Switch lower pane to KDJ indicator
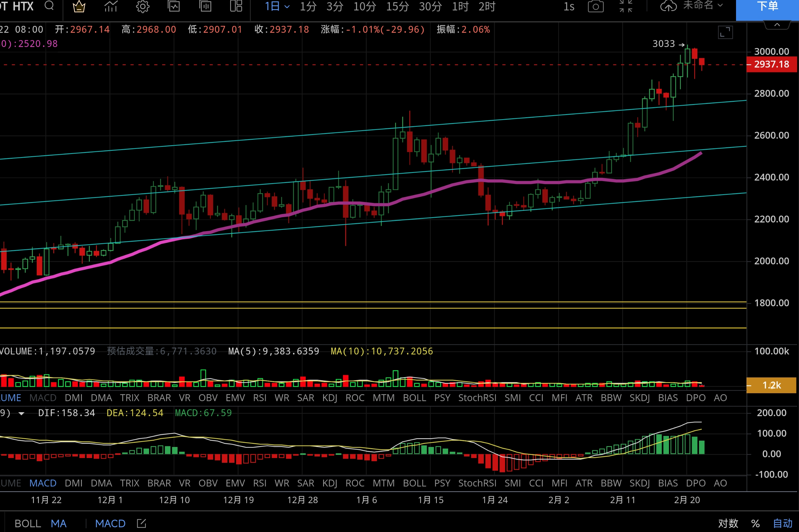The height and width of the screenshot is (532, 799). [x=329, y=483]
